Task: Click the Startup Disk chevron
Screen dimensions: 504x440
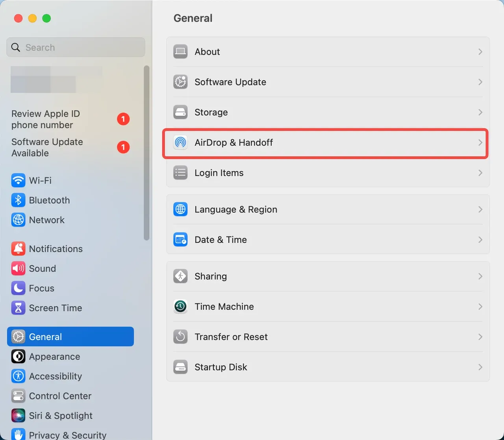Action: 480,367
